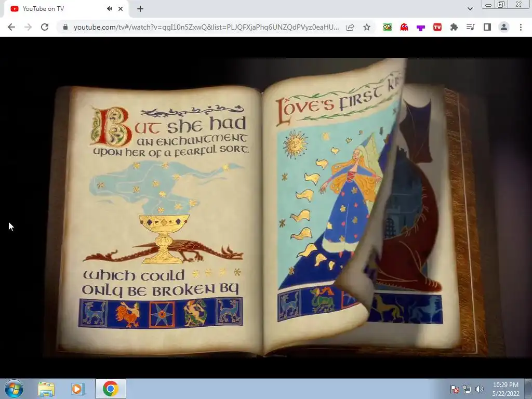Open the system volume tray icon
The width and height of the screenshot is (532, 399).
480,389
